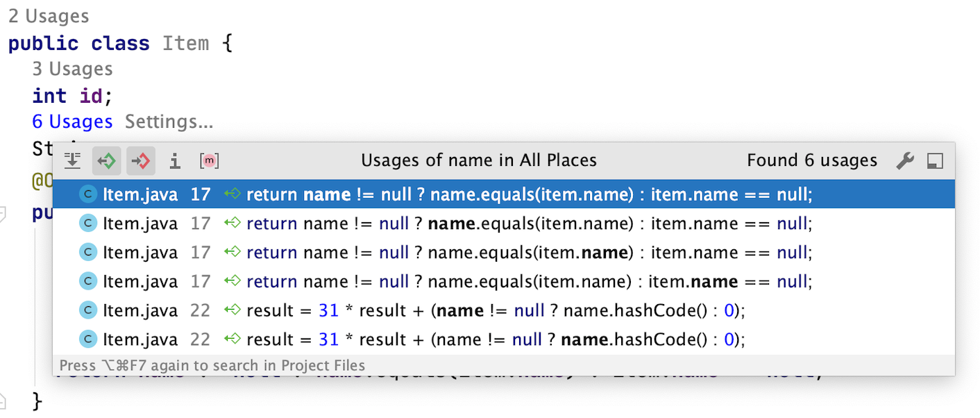Toggle the show write access filter
Viewport: 980px width, 418px height.
[141, 161]
